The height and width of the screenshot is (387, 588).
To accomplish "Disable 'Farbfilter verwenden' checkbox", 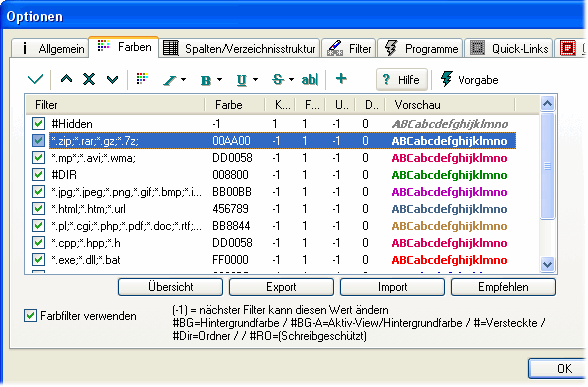I will pyautogui.click(x=30, y=316).
